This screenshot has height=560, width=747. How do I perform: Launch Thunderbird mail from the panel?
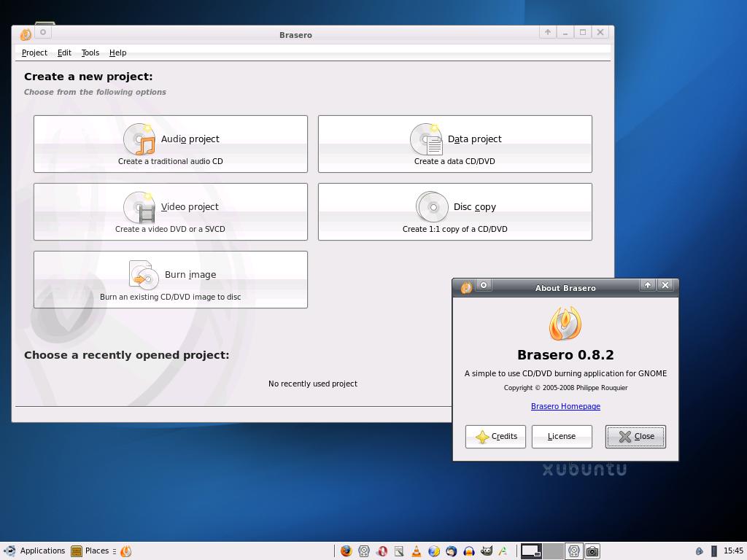coord(451,551)
